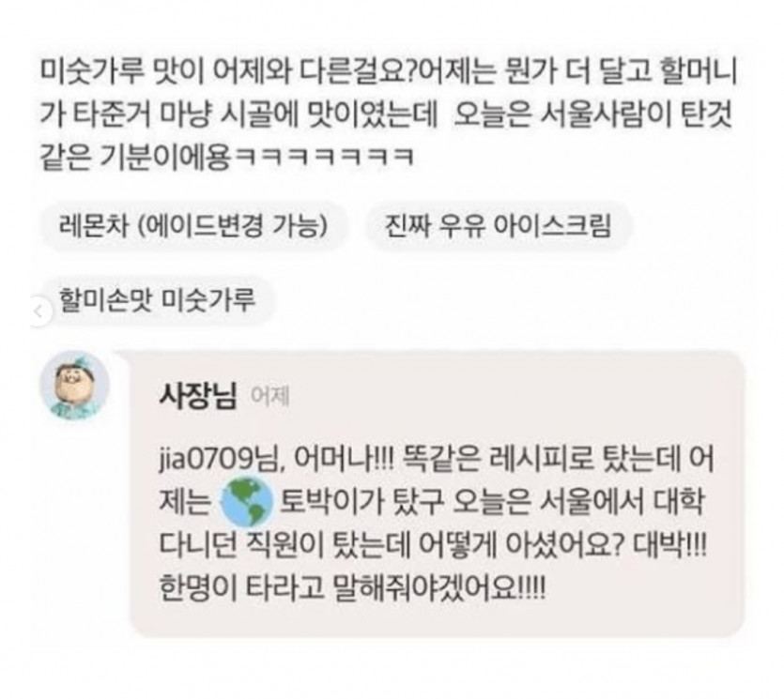Click the 같은 기분이에용 text in review
Screen dimensions: 784x699
(135, 157)
